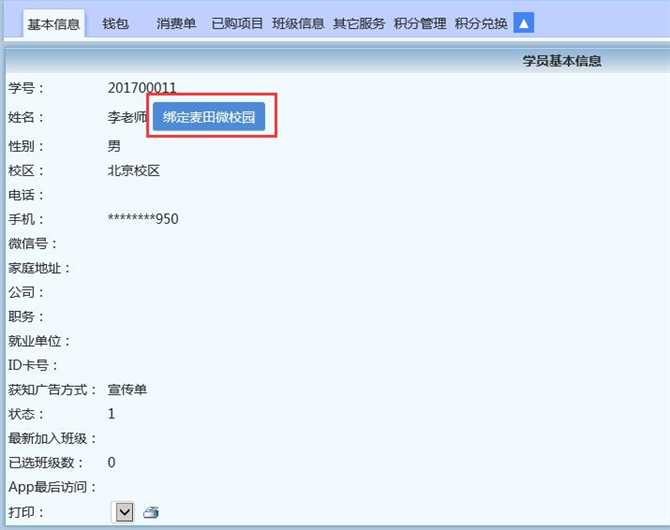The height and width of the screenshot is (530, 670).
Task: Switch to the 基本信息 tab
Action: [54, 24]
